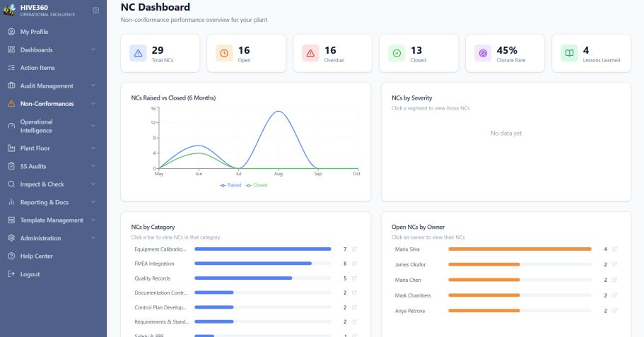The width and height of the screenshot is (644, 337).
Task: Click the HIVE360 bee logo
Action: coord(9,10)
